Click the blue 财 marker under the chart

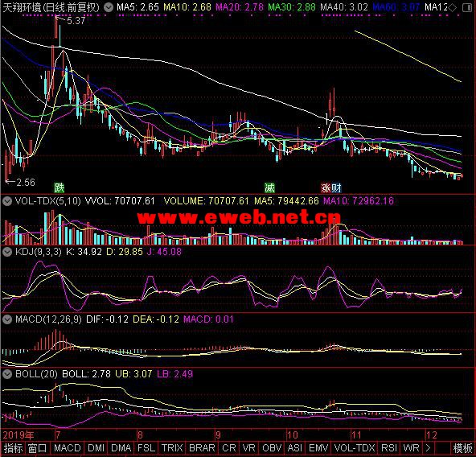tap(336, 187)
